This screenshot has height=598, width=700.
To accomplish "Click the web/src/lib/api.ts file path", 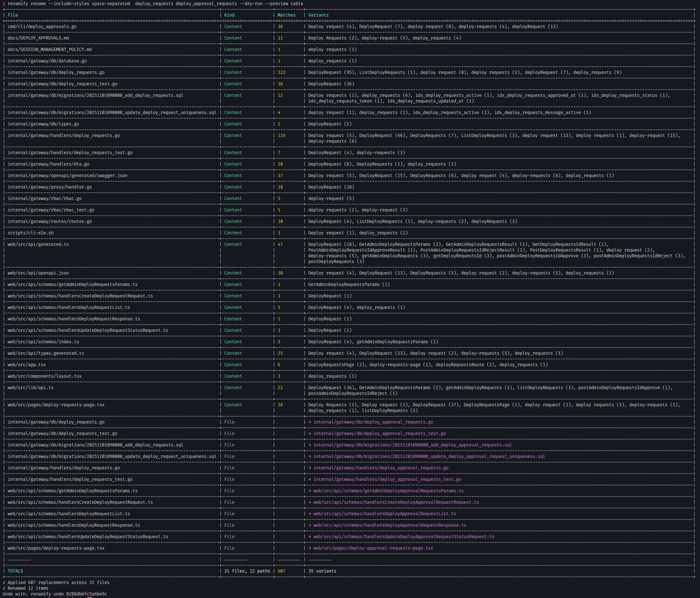I will tap(30, 388).
